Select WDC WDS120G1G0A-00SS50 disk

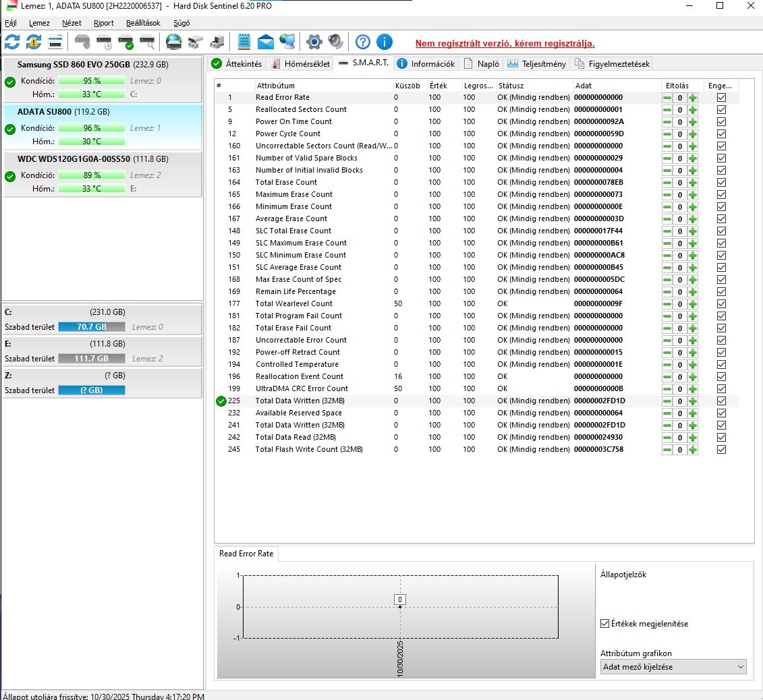point(102,174)
